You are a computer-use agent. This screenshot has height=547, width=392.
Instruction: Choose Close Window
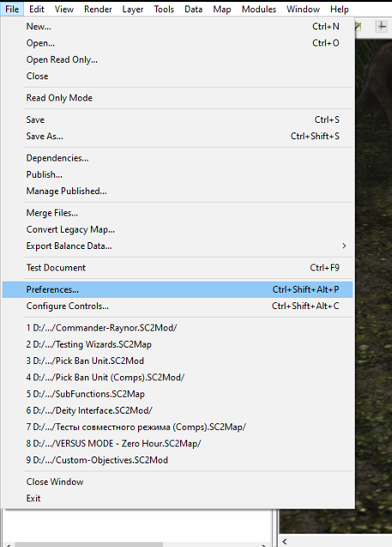pyautogui.click(x=178, y=482)
